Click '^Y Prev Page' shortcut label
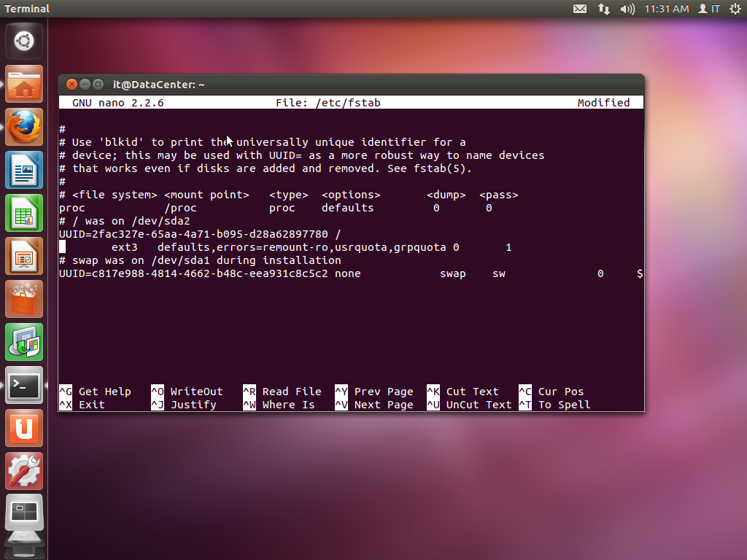This screenshot has height=560, width=747. pyautogui.click(x=374, y=392)
